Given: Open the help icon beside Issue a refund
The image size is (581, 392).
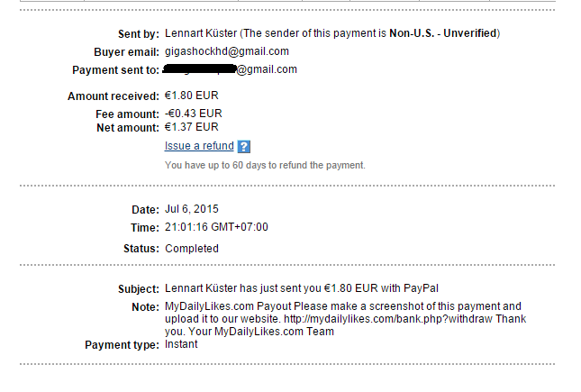Looking at the screenshot, I should pyautogui.click(x=244, y=147).
